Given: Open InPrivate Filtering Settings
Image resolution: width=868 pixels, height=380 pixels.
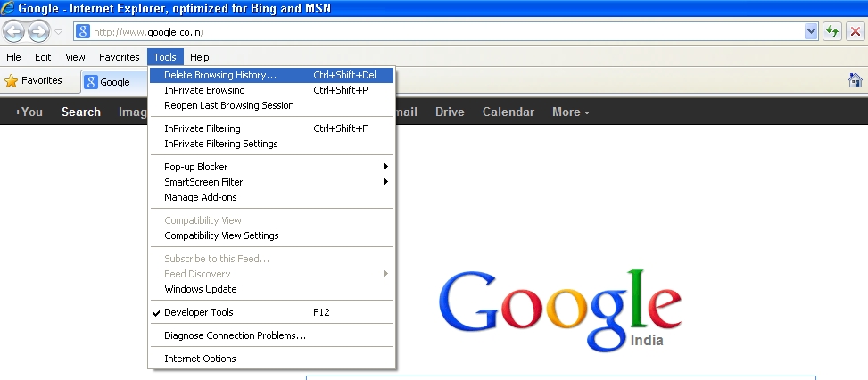Looking at the screenshot, I should click(271, 144).
